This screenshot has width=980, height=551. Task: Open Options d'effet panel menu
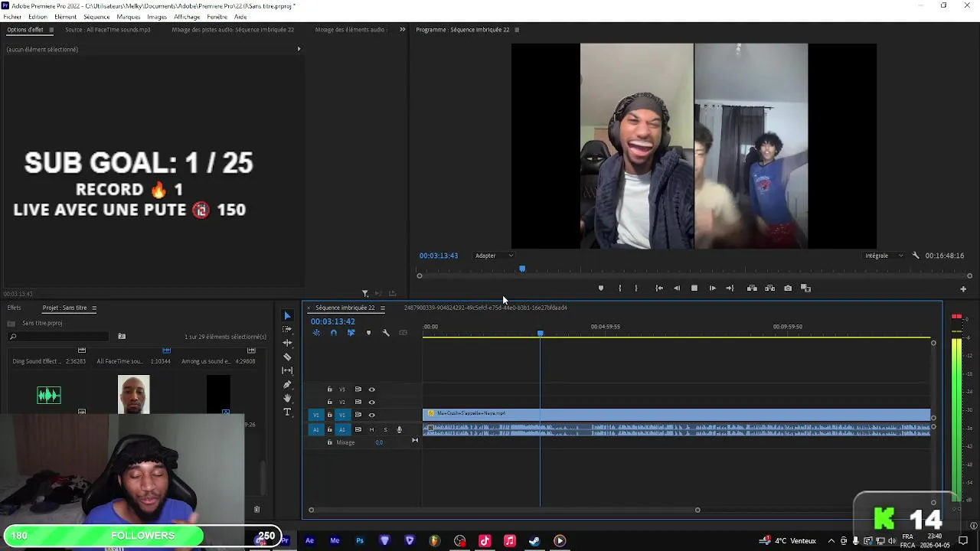coord(51,30)
